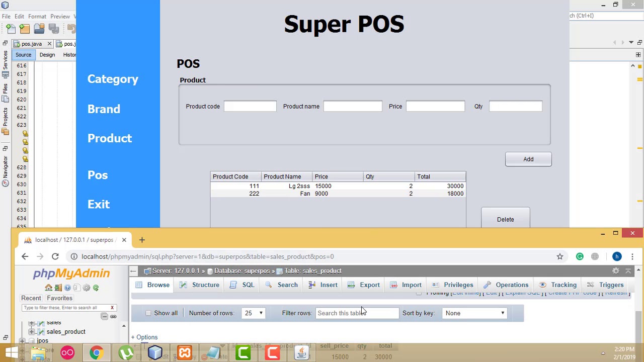Click collapse-all minus icon in navigation panel
This screenshot has width=644, height=362.
coord(104,316)
